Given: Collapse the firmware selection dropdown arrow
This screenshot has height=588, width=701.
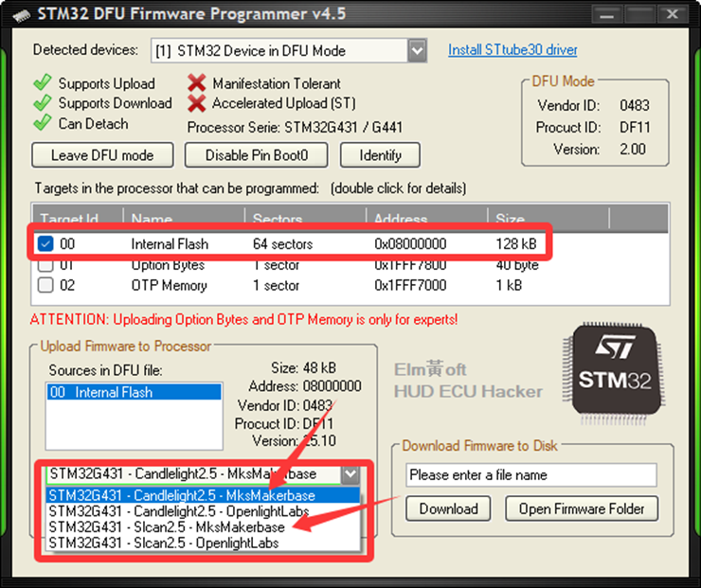Looking at the screenshot, I should (350, 474).
